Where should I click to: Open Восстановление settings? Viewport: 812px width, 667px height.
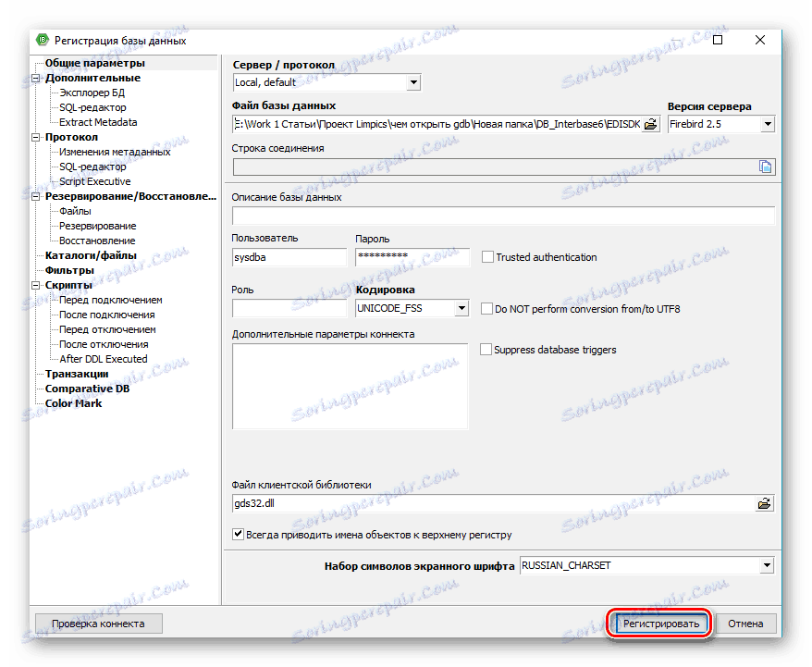coord(97,241)
